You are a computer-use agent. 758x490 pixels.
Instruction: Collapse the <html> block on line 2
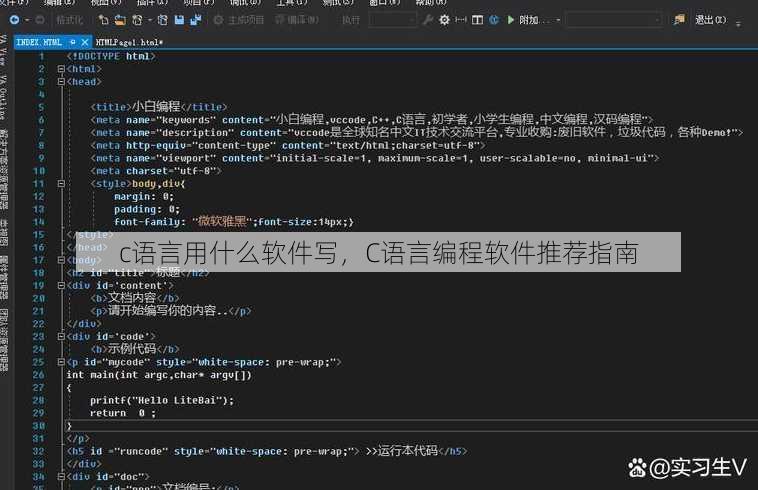[x=61, y=69]
